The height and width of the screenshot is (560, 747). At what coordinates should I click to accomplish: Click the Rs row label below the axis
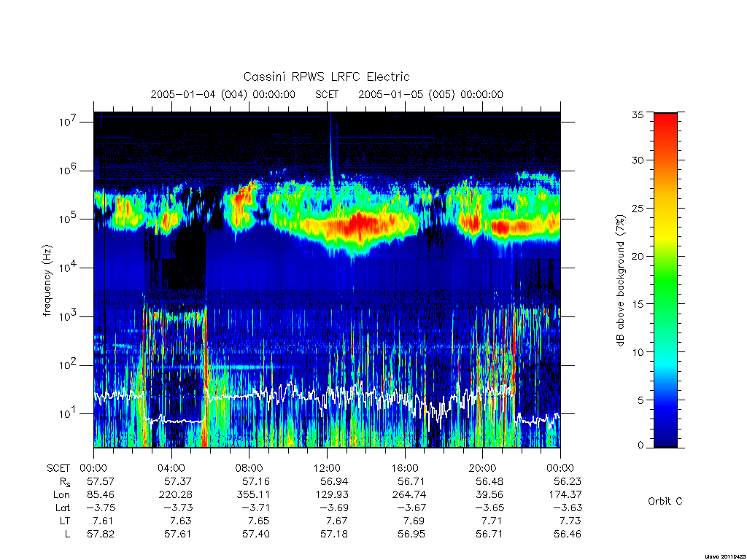(x=63, y=481)
